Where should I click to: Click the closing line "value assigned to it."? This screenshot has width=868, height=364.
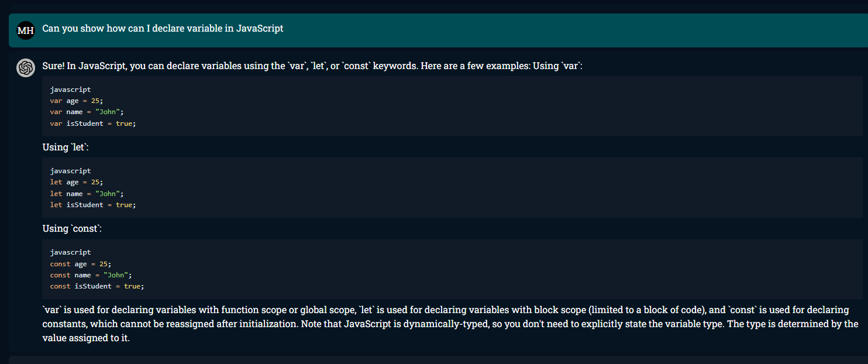click(86, 338)
